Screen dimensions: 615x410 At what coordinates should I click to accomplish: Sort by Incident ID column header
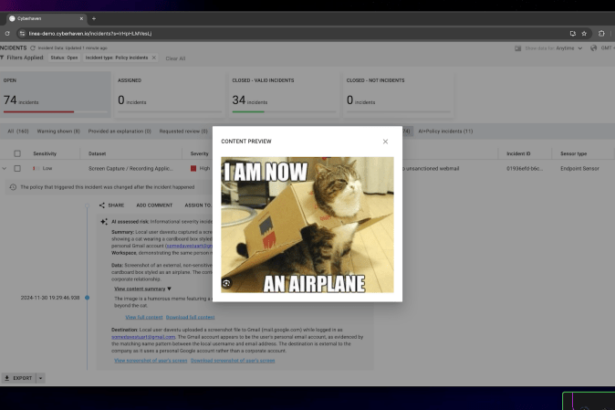518,154
